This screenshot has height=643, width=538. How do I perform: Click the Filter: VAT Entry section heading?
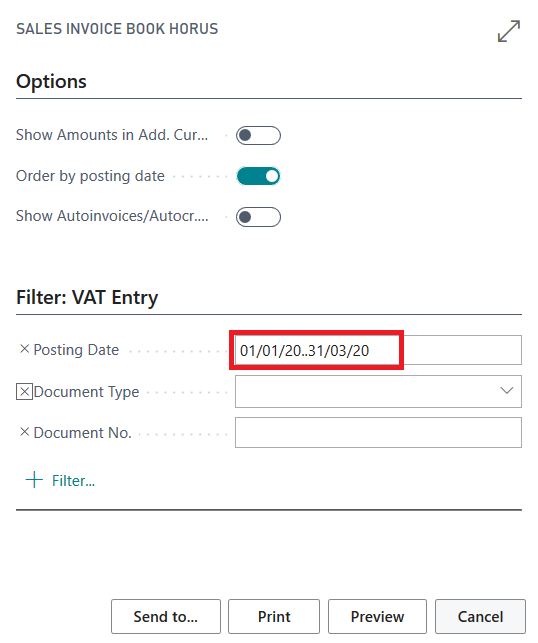87,297
